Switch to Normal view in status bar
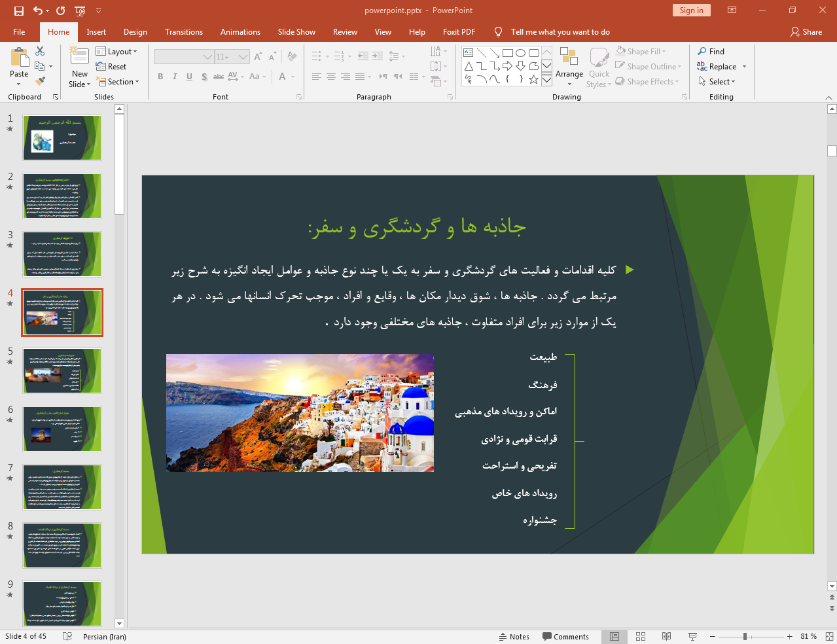The width and height of the screenshot is (837, 644). [x=614, y=636]
